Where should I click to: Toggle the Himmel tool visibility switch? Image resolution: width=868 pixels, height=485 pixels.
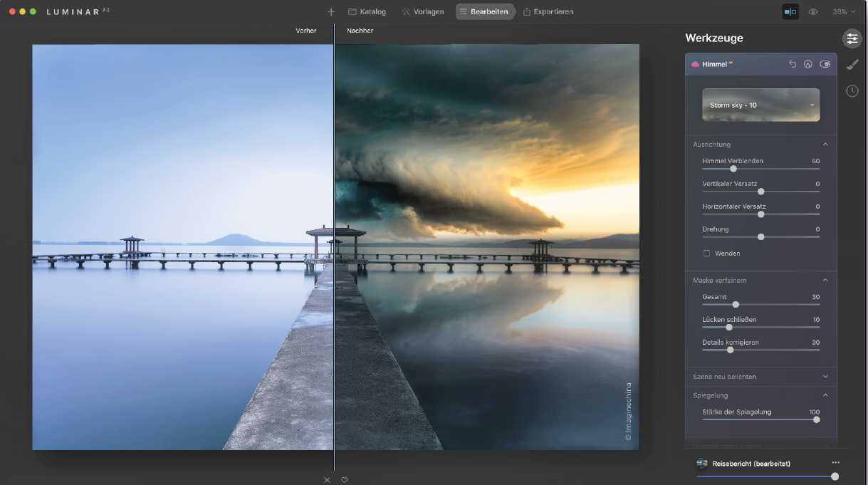point(825,64)
